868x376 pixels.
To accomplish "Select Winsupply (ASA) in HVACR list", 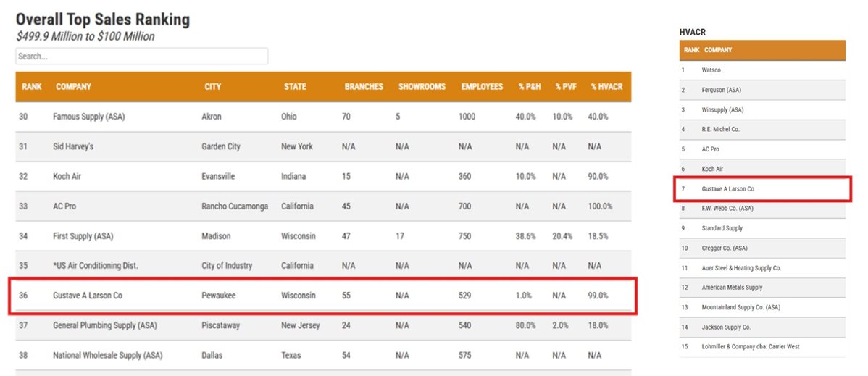I will tap(722, 109).
